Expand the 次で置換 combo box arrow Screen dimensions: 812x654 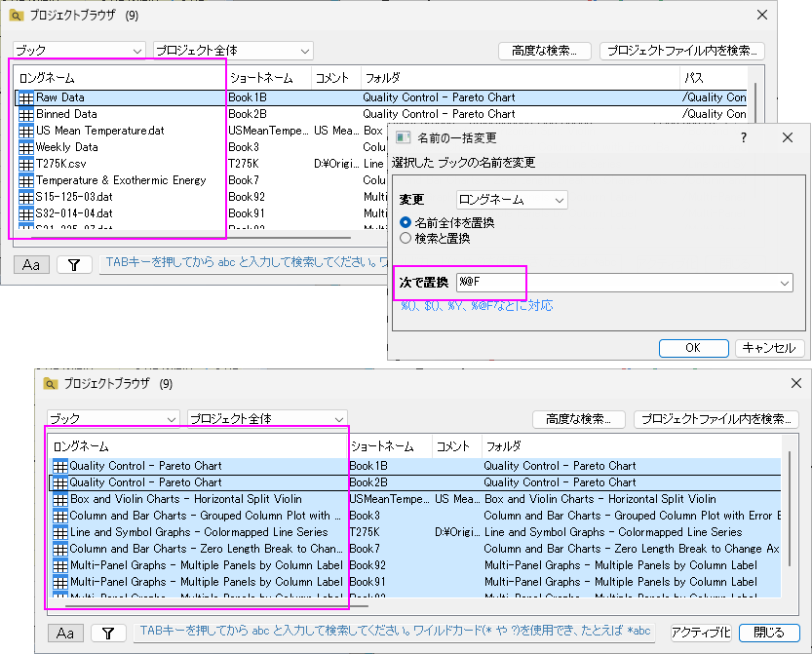pos(784,283)
